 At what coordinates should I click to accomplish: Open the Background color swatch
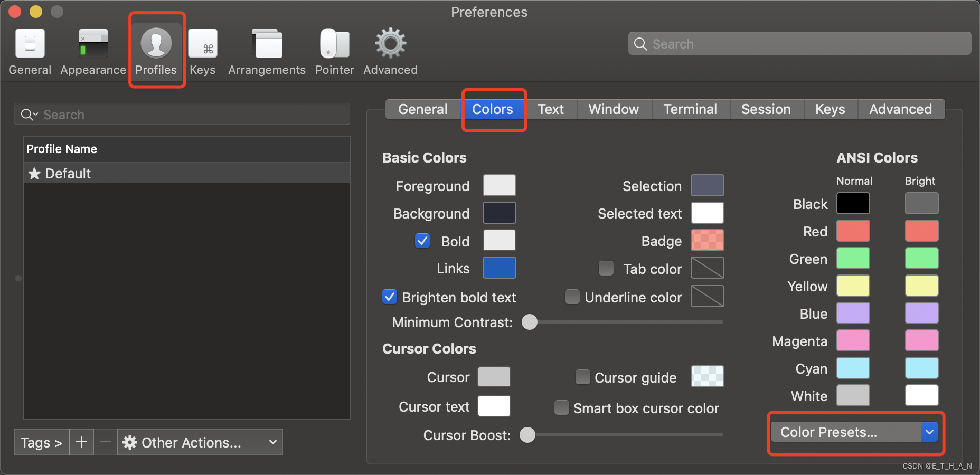point(498,213)
